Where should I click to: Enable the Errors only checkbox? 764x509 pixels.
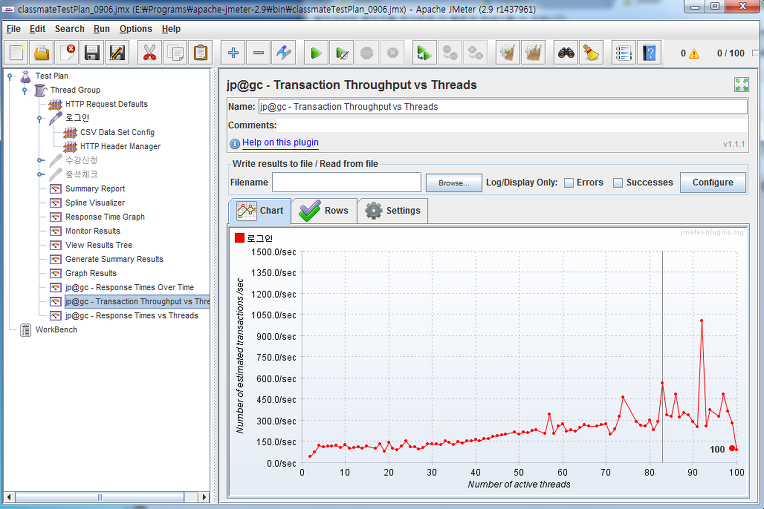tap(569, 183)
